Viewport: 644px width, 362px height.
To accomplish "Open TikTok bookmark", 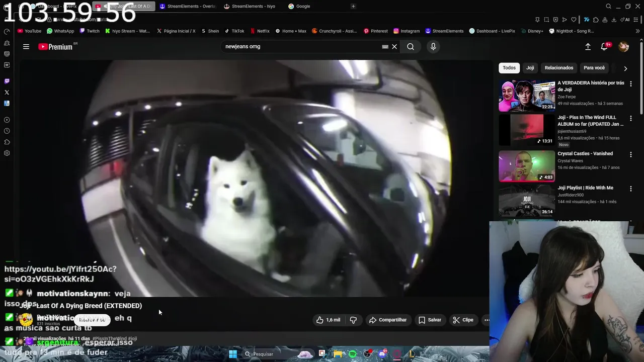I will click(234, 31).
